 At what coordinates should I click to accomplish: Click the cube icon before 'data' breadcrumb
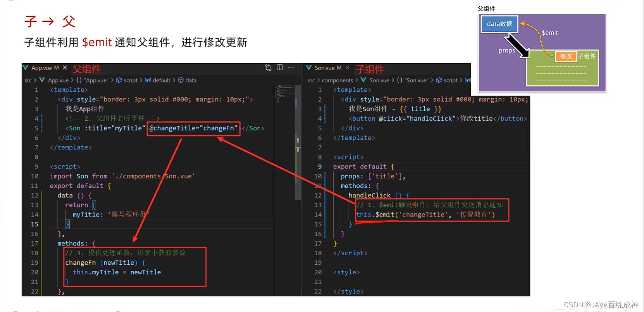click(181, 80)
